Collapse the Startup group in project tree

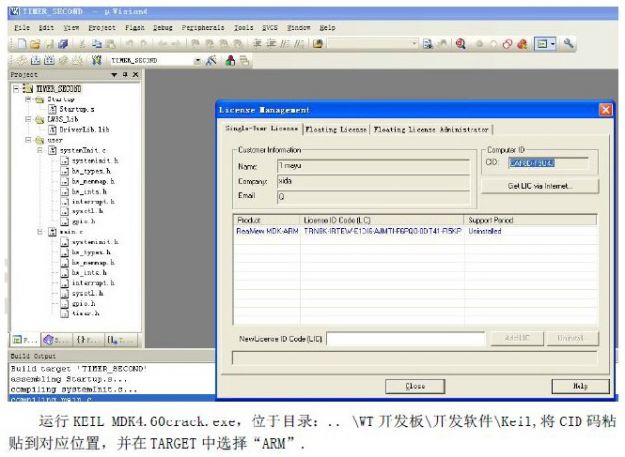28,99
